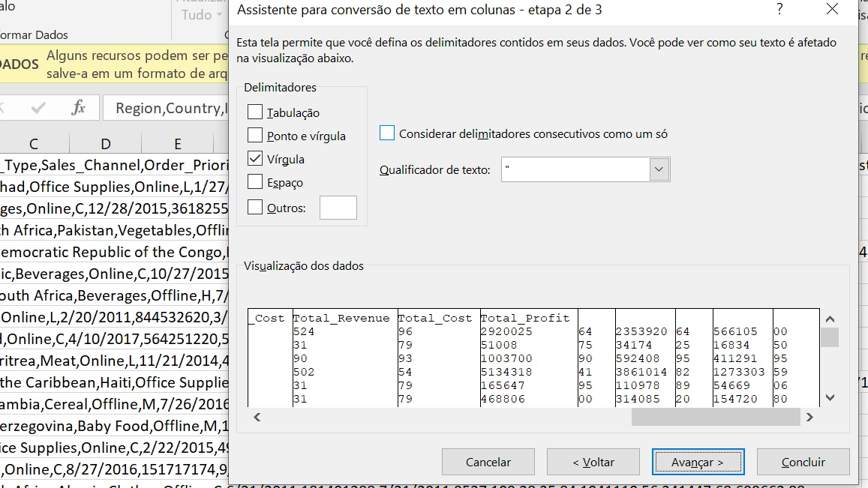This screenshot has height=488, width=868.
Task: Click the Concluir button
Action: click(803, 462)
